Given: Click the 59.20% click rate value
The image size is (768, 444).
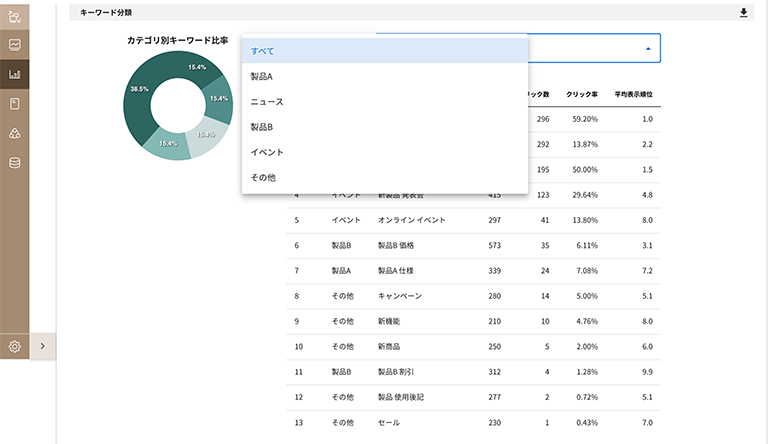Looking at the screenshot, I should (x=585, y=119).
